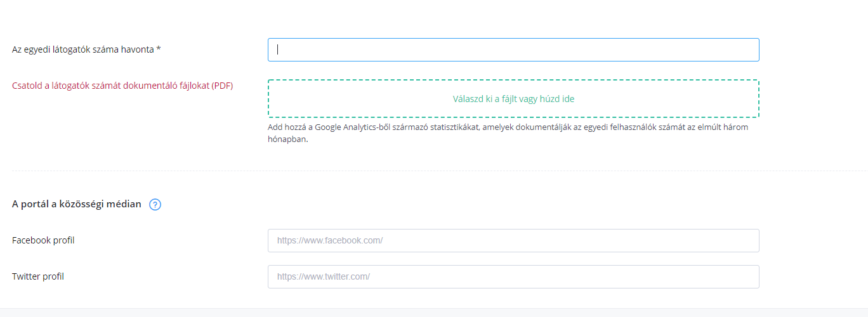Click the 'A portál a közösségi médian' heading
The height and width of the screenshot is (317, 868).
click(77, 204)
